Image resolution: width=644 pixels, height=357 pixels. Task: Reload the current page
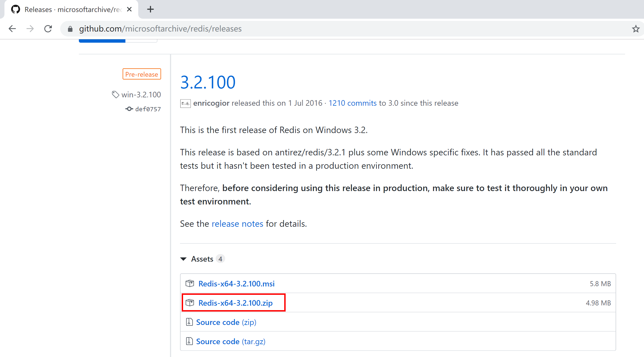click(x=48, y=29)
